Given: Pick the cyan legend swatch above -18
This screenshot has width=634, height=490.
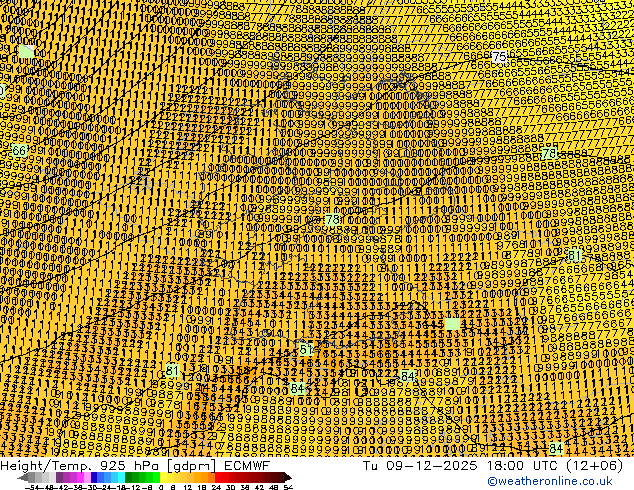Looking at the screenshot, I should (x=121, y=478).
